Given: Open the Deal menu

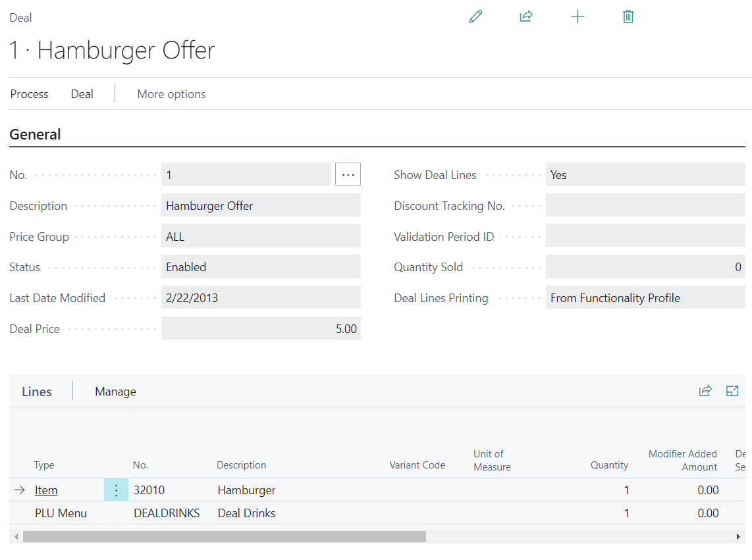Looking at the screenshot, I should click(82, 94).
